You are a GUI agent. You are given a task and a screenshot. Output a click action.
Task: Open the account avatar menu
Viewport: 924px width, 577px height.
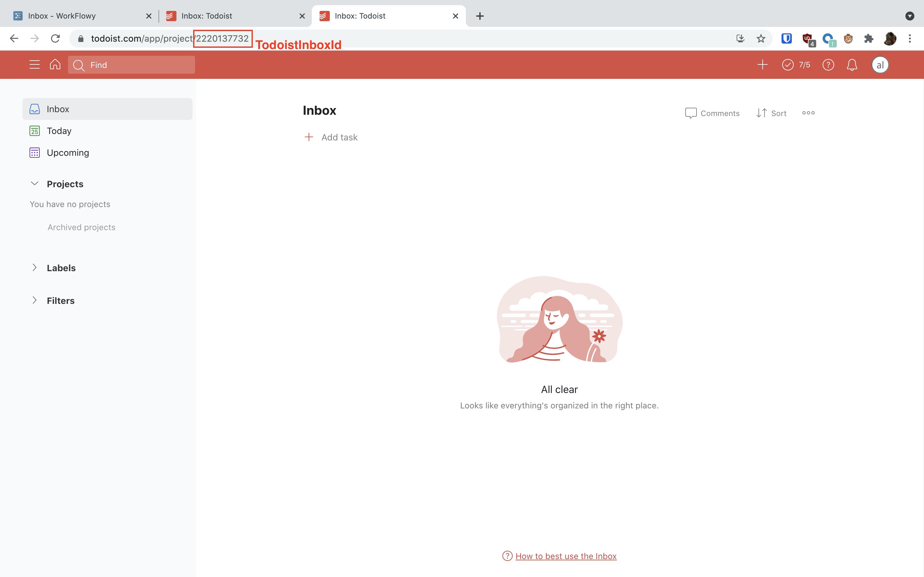[880, 65]
